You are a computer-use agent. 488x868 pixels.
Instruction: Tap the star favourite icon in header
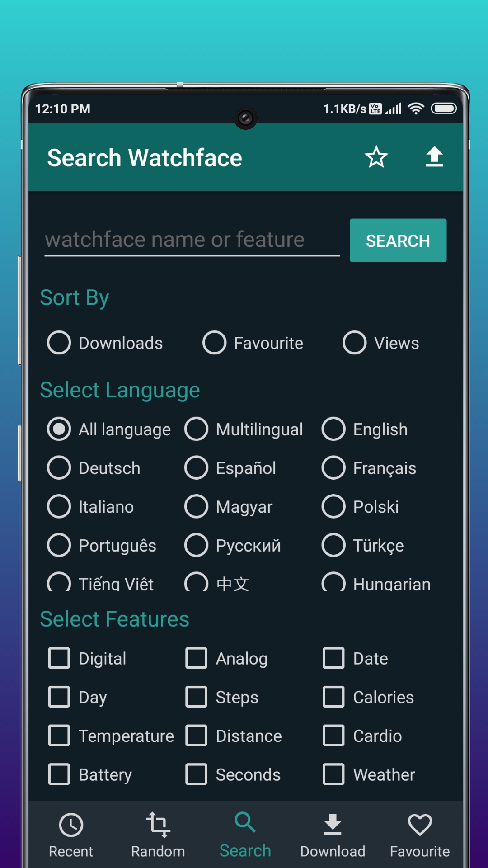tap(376, 157)
